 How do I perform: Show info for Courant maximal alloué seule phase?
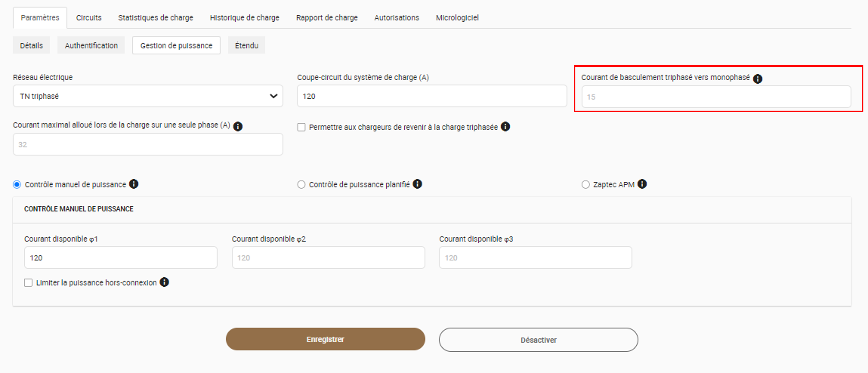238,126
